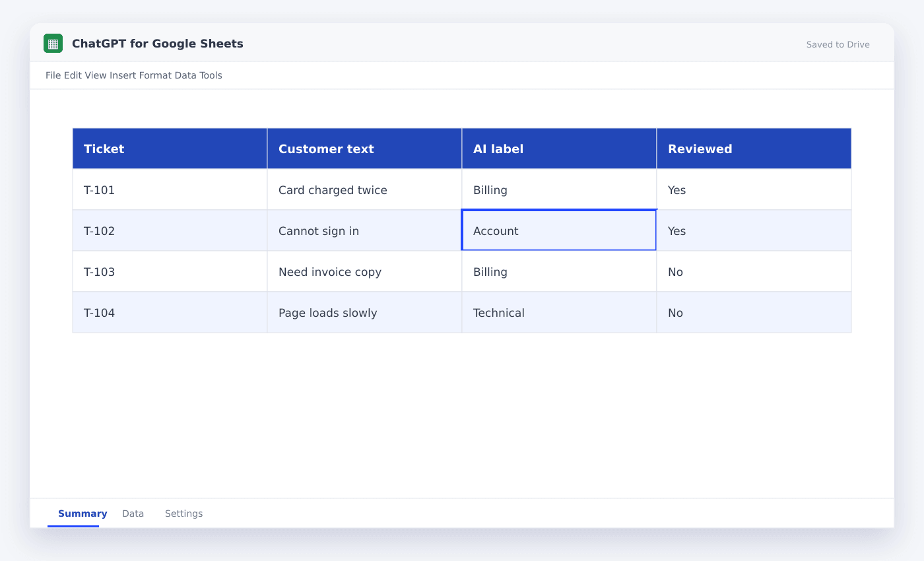Click the Saved to Drive status

pyautogui.click(x=838, y=45)
